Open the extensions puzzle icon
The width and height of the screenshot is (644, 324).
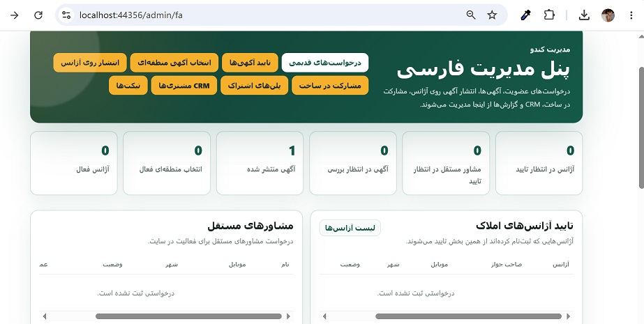coord(549,15)
